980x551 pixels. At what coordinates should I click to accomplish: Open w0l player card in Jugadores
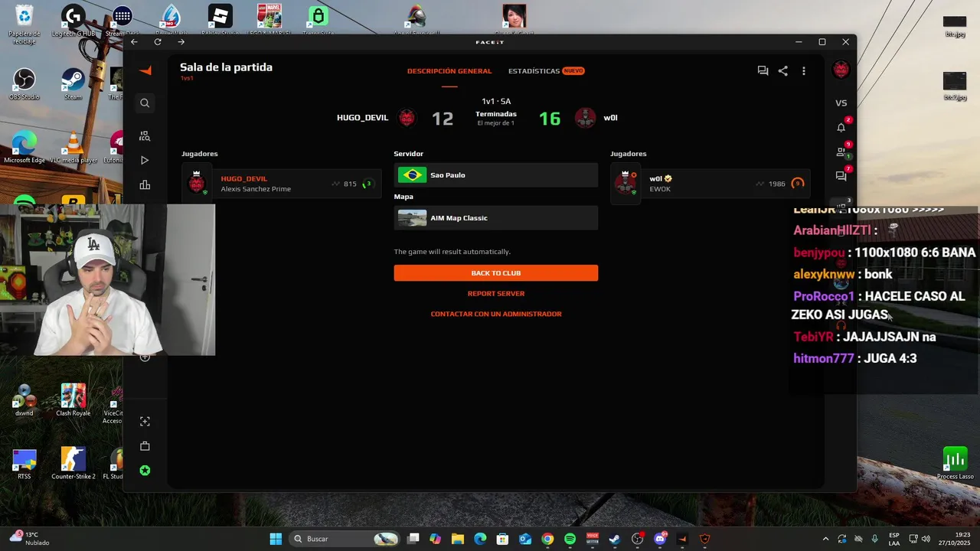(710, 184)
